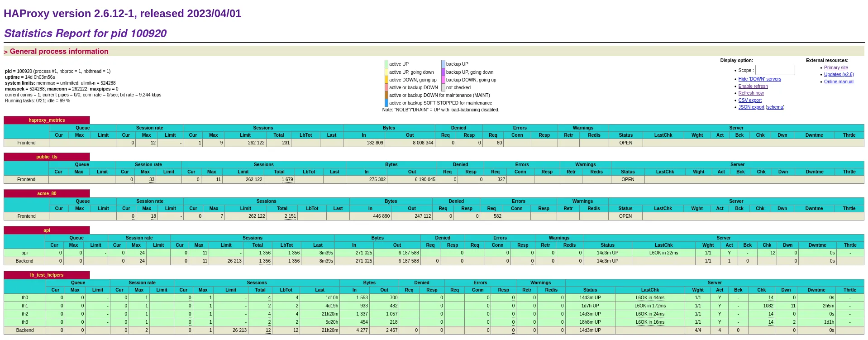The width and height of the screenshot is (868, 340).
Task: Click the '327' request errors cell
Action: [x=495, y=180]
